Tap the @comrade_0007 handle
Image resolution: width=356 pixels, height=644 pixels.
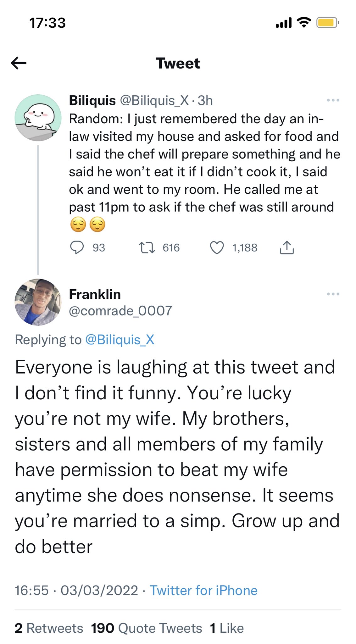[120, 311]
